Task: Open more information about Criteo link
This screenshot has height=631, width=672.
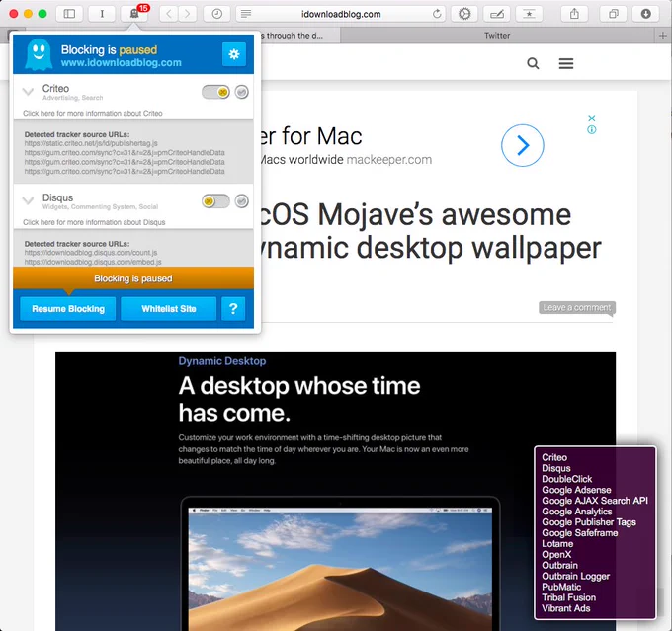Action: [93, 114]
